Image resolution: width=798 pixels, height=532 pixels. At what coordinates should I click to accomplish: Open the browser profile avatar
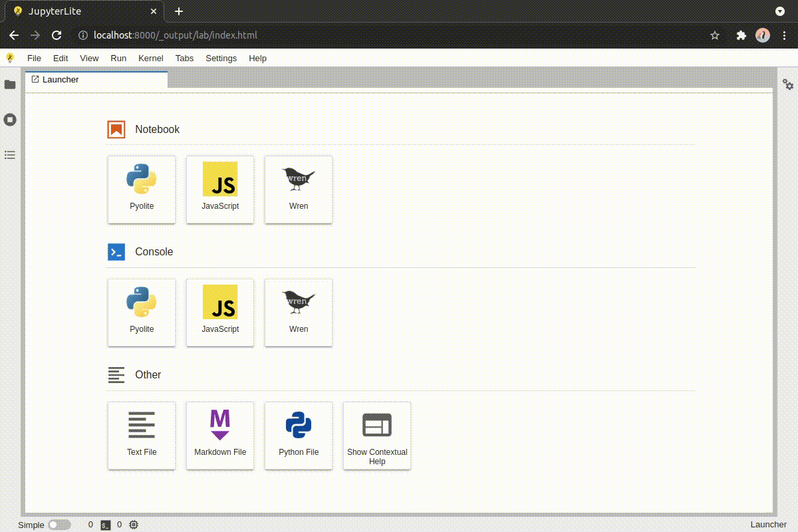coord(763,35)
